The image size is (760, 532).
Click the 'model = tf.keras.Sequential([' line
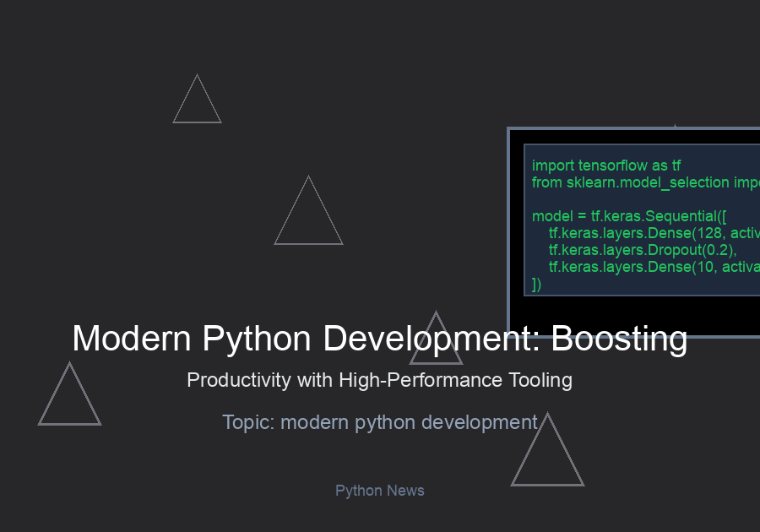coord(628,216)
